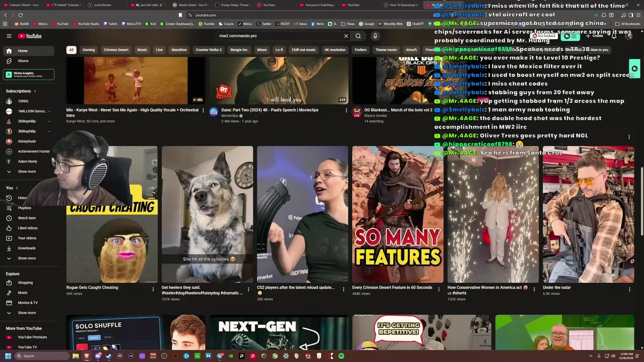Open Your videos in sidebar

pos(28,238)
